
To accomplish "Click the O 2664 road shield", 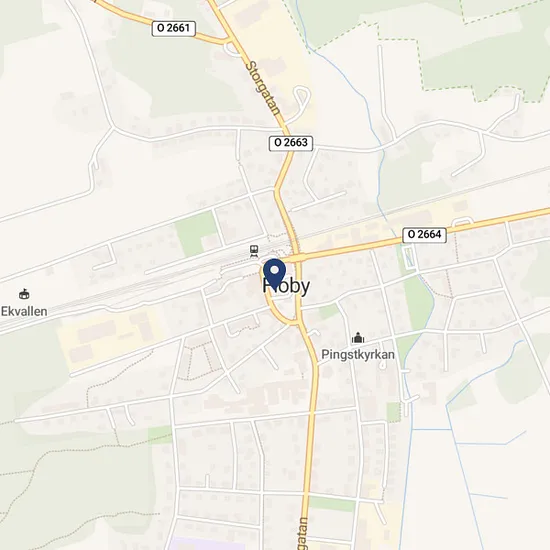I will 424,234.
